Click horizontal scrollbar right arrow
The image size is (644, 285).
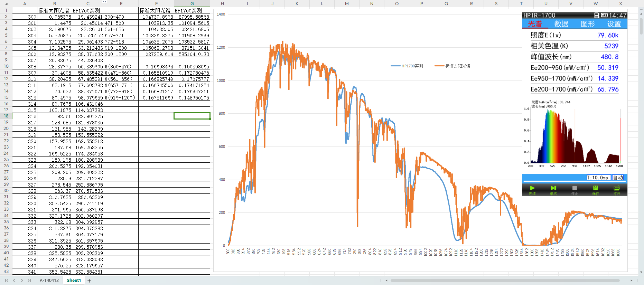631,281
